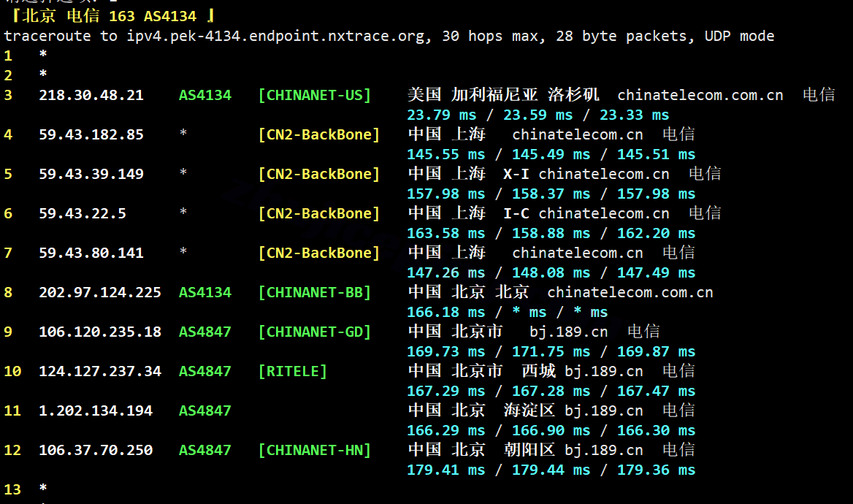Viewport: 853px width, 504px height.
Task: Click location text 海淀区 on hop 11
Action: click(529, 411)
